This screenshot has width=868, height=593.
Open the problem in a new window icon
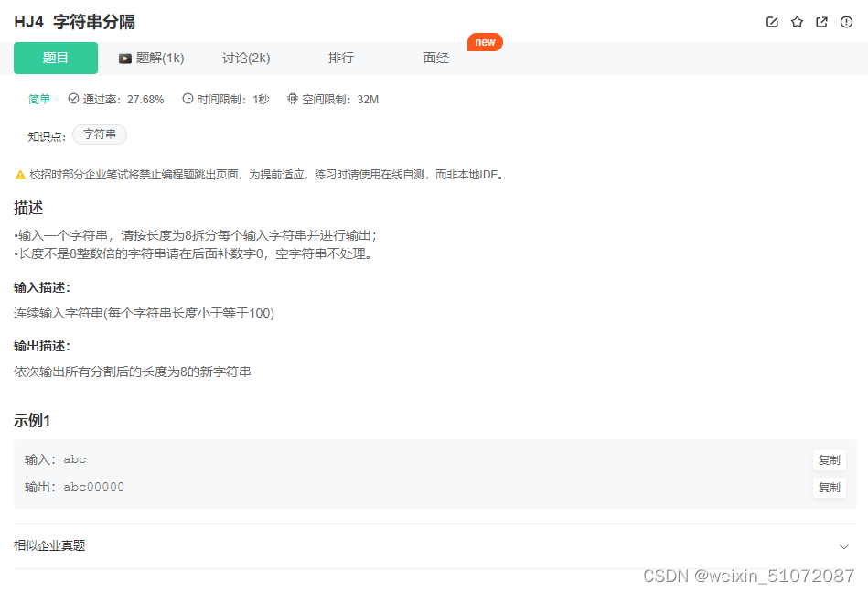click(x=821, y=22)
